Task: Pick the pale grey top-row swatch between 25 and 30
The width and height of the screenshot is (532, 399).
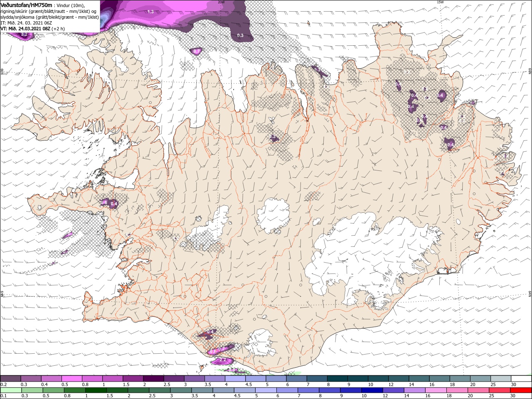Action: pos(501,379)
